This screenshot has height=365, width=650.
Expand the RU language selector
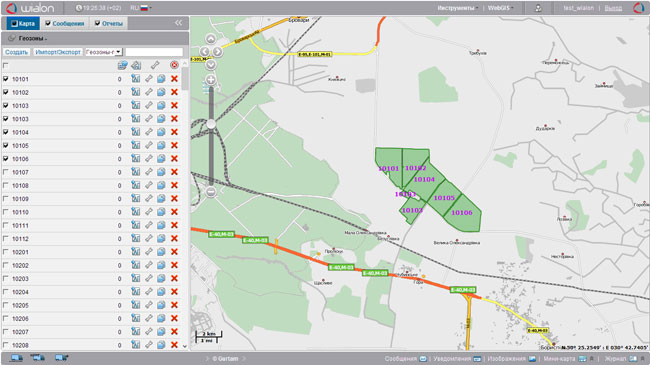(x=141, y=8)
